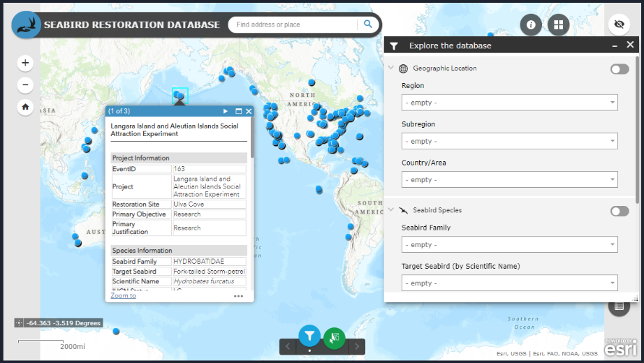
Task: Show next feature in popup
Action: pos(226,111)
